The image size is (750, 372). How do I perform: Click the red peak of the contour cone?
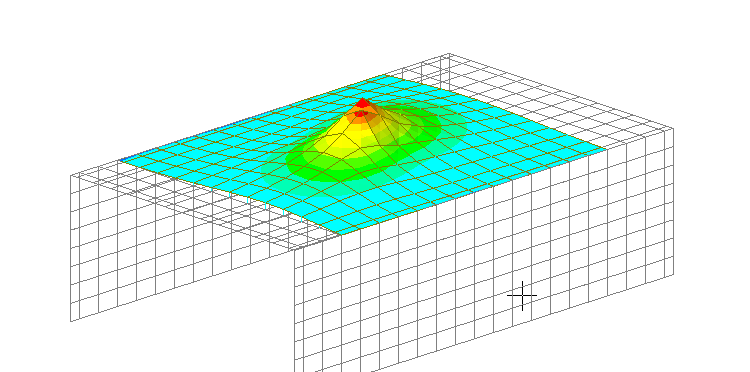point(363,103)
